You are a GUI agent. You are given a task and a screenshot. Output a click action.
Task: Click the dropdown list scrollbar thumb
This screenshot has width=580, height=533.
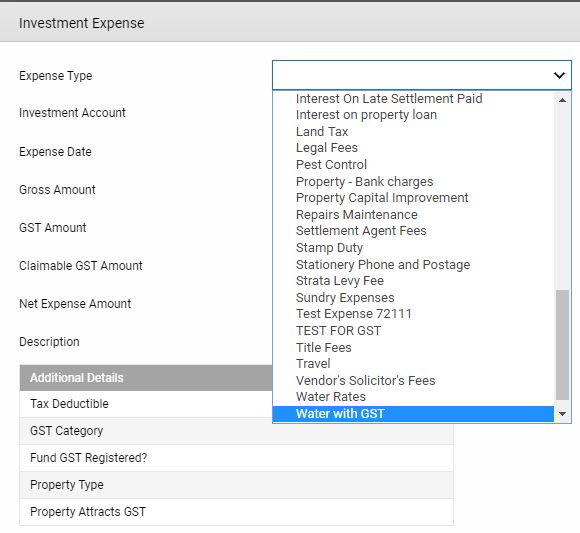pyautogui.click(x=562, y=345)
